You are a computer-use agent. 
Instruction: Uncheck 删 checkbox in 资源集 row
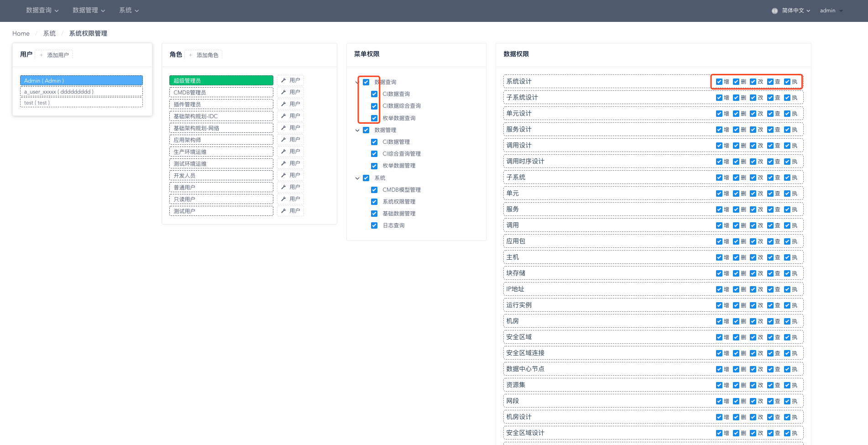point(736,385)
